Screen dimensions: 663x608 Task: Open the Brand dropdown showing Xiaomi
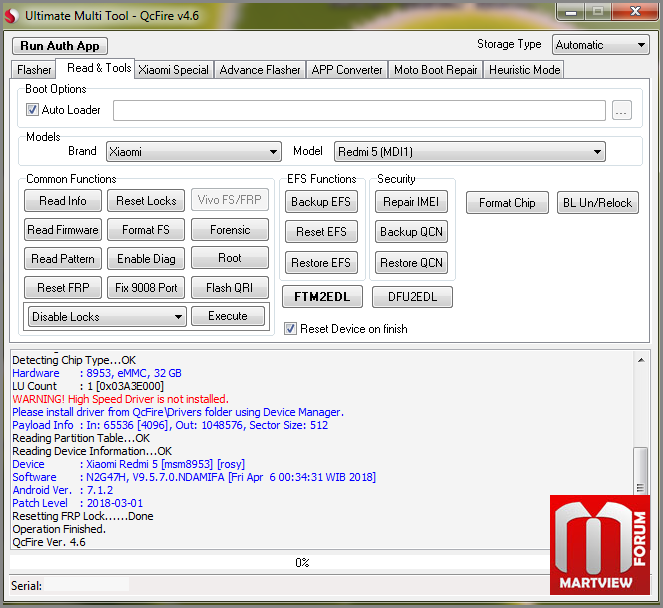pyautogui.click(x=194, y=152)
